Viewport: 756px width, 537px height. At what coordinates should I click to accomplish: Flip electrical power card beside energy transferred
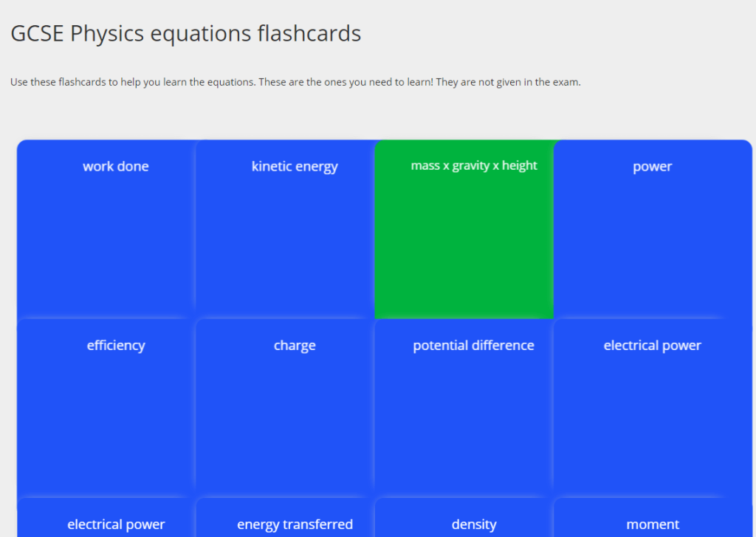tap(106, 518)
